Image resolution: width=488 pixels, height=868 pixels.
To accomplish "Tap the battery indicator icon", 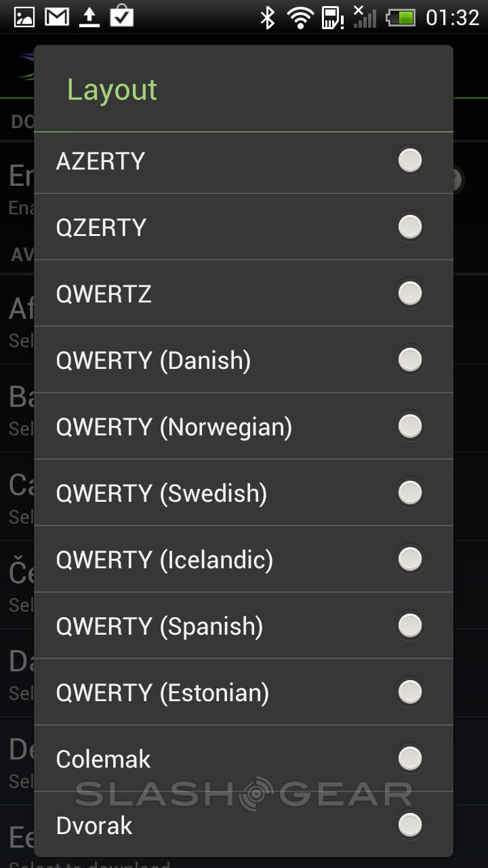I will 400,18.
